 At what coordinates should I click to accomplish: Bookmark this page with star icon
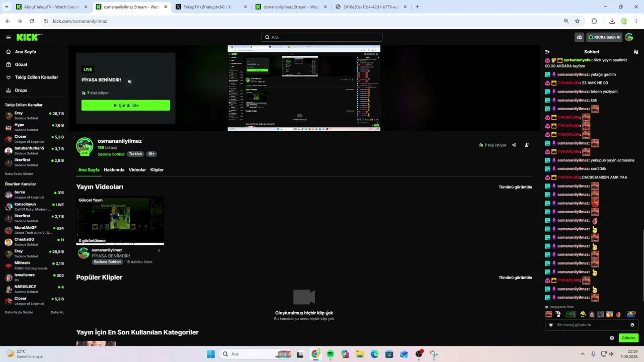pos(577,21)
